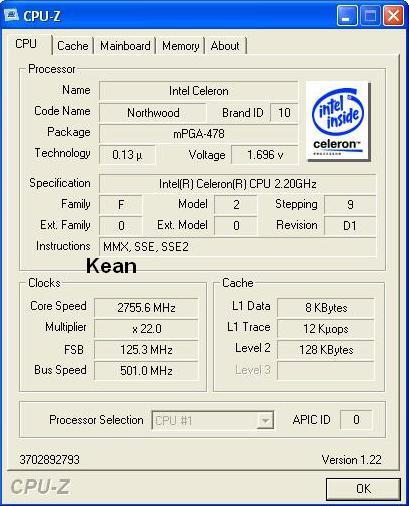Image resolution: width=409 pixels, height=506 pixels.
Task: Click the Name field showing Intel Celeron
Action: click(x=199, y=91)
